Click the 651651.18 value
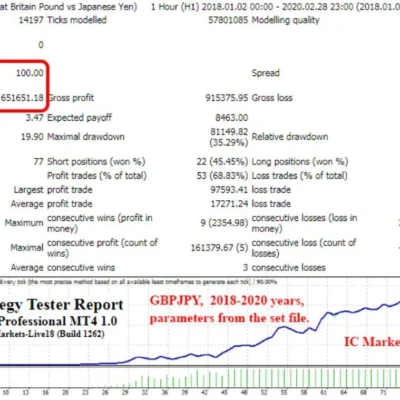Viewport: 400px width, 400px height. coord(22,98)
